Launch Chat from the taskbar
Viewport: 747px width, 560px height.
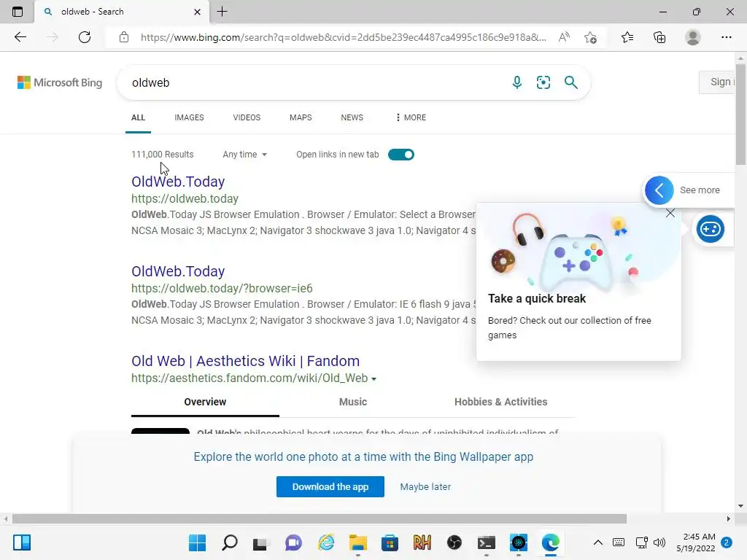[293, 542]
